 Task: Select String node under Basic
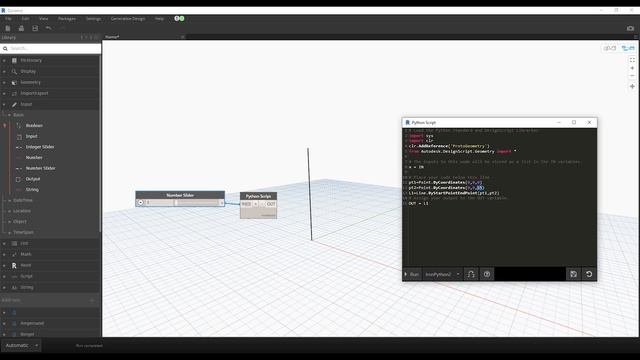point(32,189)
